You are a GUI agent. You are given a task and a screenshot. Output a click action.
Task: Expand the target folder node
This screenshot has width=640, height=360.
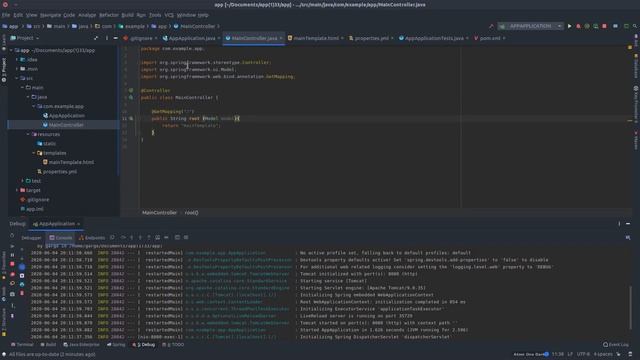(x=17, y=190)
